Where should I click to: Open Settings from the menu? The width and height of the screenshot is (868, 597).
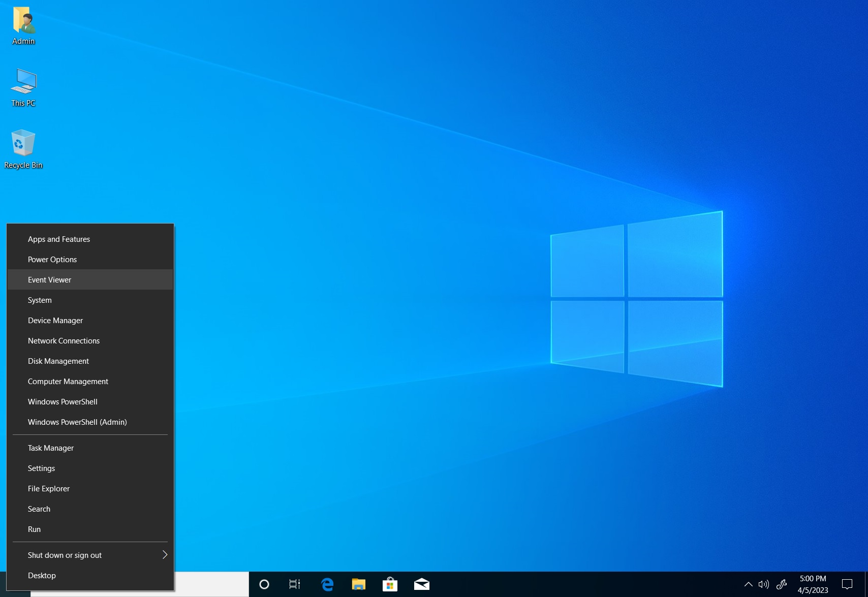pyautogui.click(x=90, y=468)
